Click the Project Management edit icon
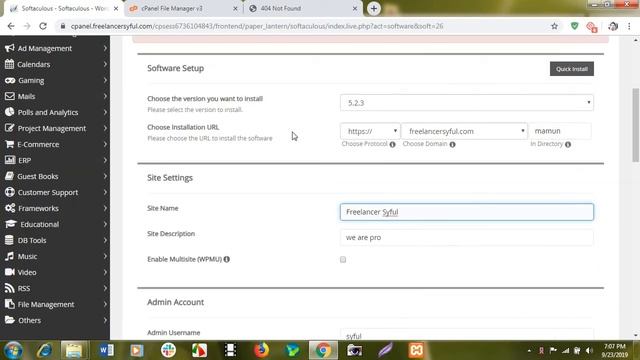The width and height of the screenshot is (640, 360). 10,128
